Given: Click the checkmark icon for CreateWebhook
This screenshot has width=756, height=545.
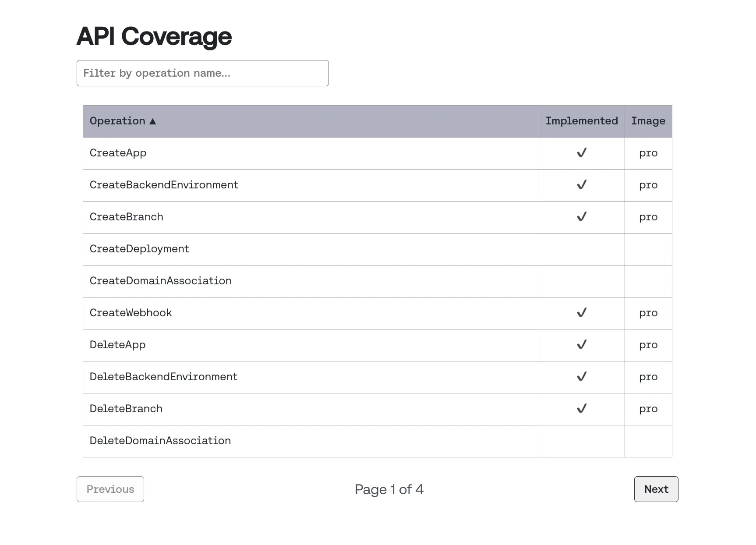Looking at the screenshot, I should (581, 313).
